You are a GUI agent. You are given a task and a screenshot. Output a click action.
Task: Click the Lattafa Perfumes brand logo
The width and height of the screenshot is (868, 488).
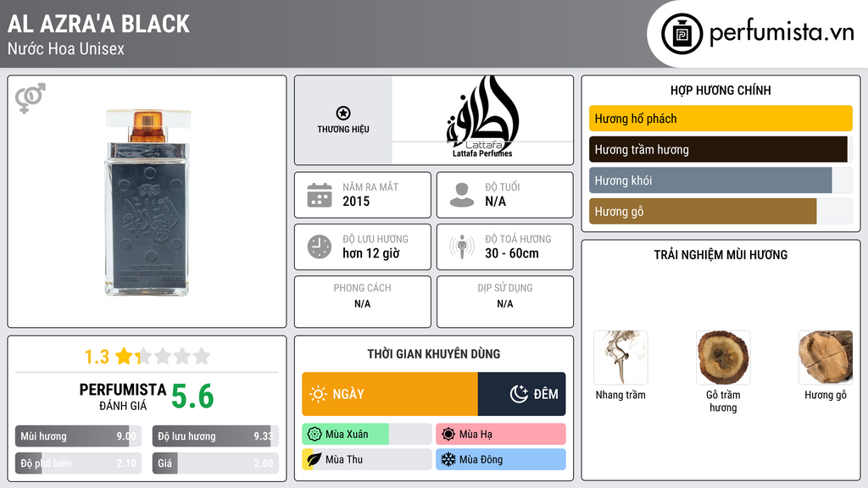coord(481,119)
